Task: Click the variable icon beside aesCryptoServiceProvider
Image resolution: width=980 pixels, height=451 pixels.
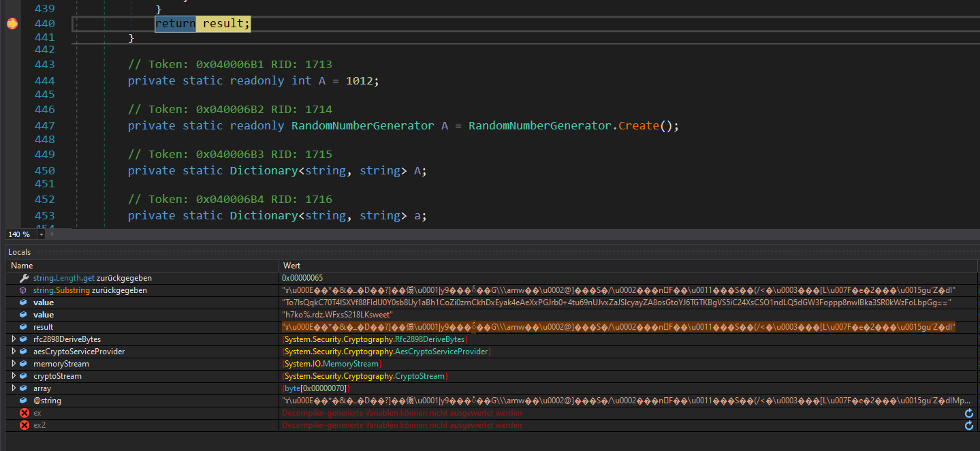Action: [24, 352]
